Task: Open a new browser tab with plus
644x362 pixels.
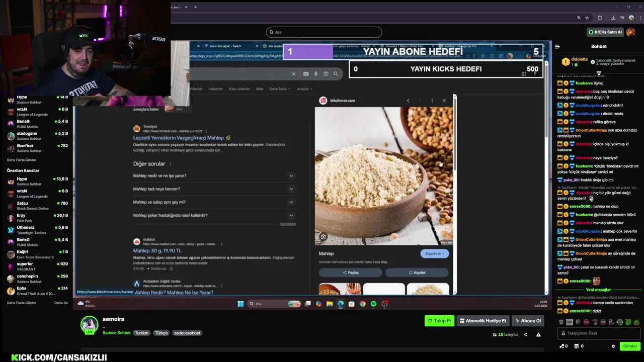Action: [x=195, y=7]
